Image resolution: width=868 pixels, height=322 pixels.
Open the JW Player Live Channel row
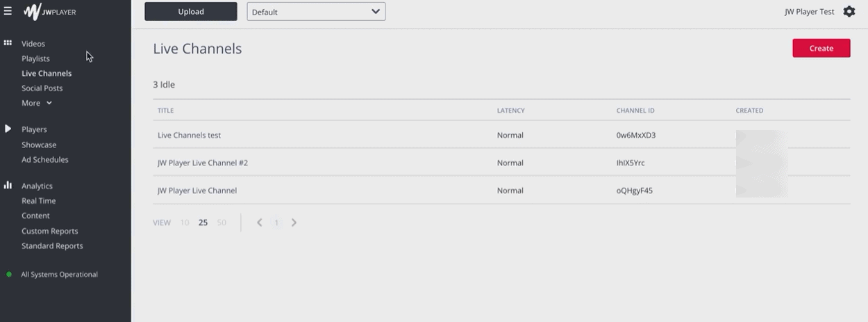501,190
